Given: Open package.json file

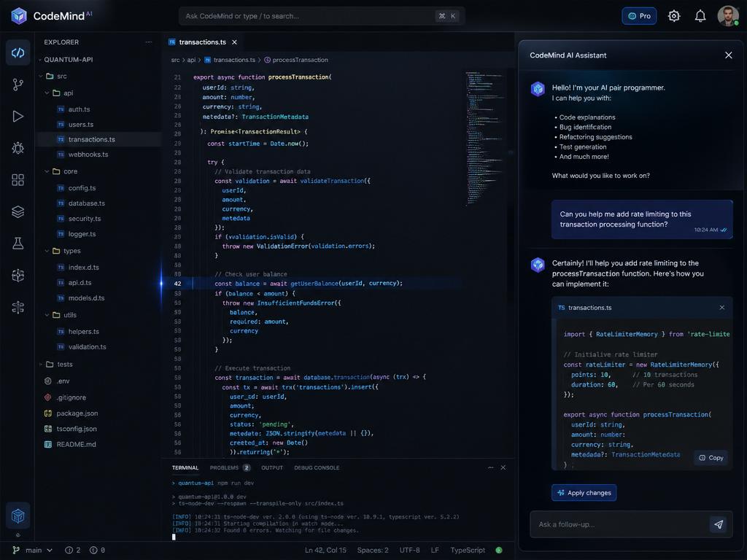Looking at the screenshot, I should point(77,413).
